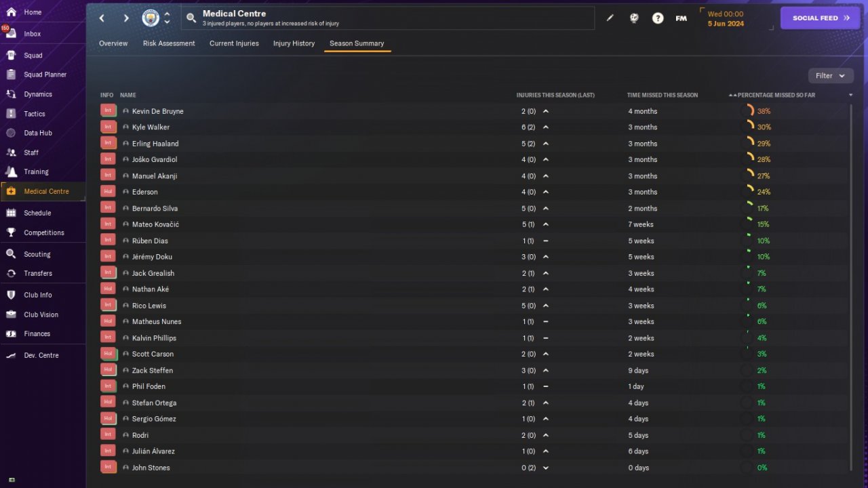Expand Erling Haaland injury details

[546, 144]
